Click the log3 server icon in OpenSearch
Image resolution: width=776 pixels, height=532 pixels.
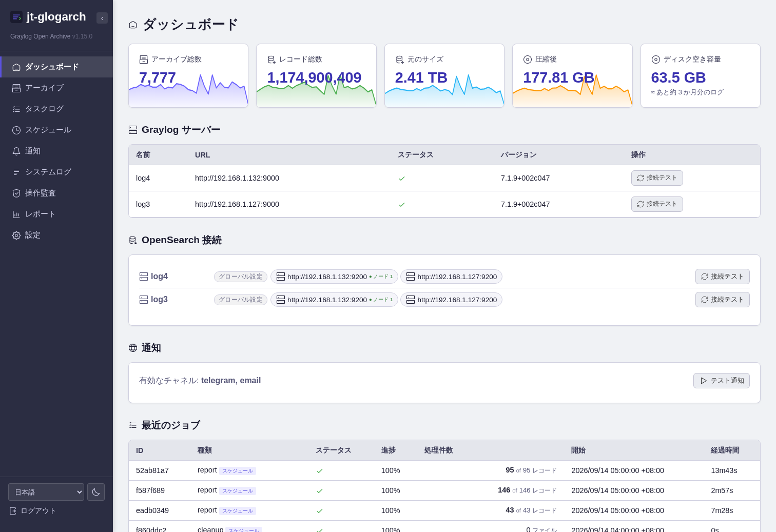tap(144, 300)
